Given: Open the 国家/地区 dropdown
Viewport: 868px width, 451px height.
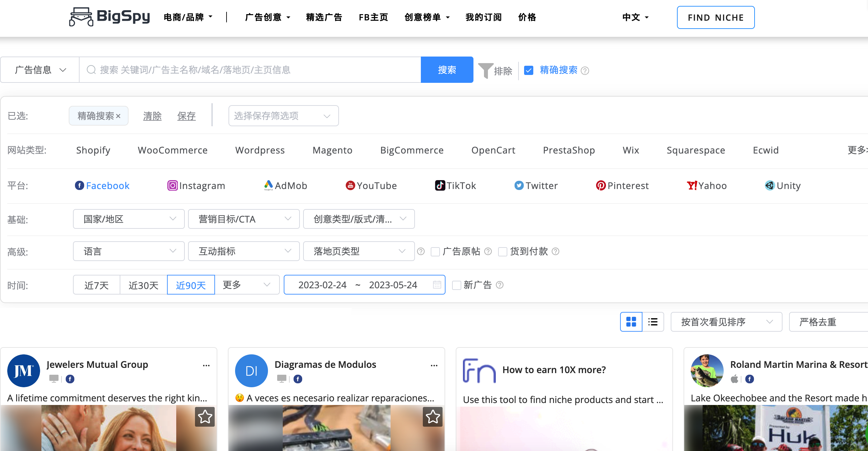Looking at the screenshot, I should (x=128, y=219).
